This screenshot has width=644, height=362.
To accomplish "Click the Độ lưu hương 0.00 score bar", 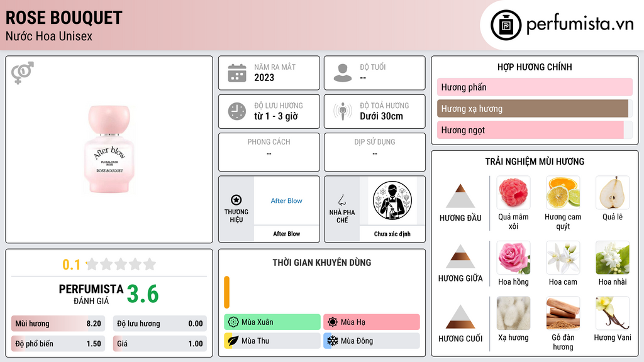I will pos(160,324).
